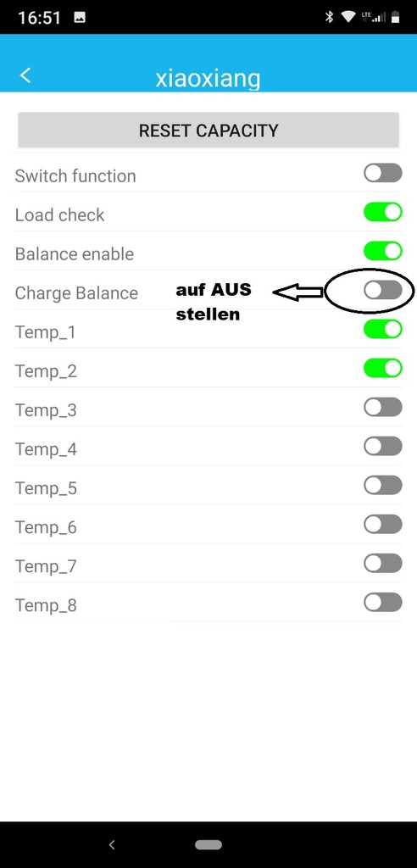Tap the Wi-Fi icon in status bar
Viewport: 417px width, 868px height.
click(347, 17)
